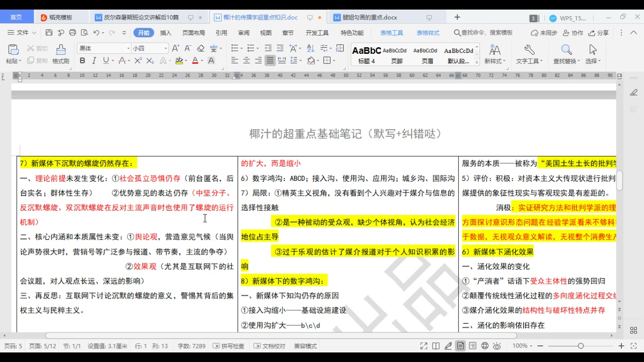Switch to full screen view in status bar

(424, 346)
